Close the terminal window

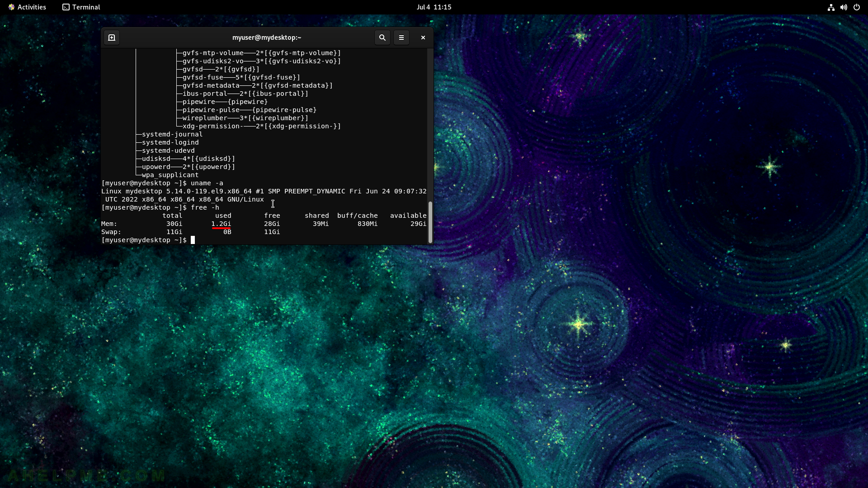[x=423, y=38]
